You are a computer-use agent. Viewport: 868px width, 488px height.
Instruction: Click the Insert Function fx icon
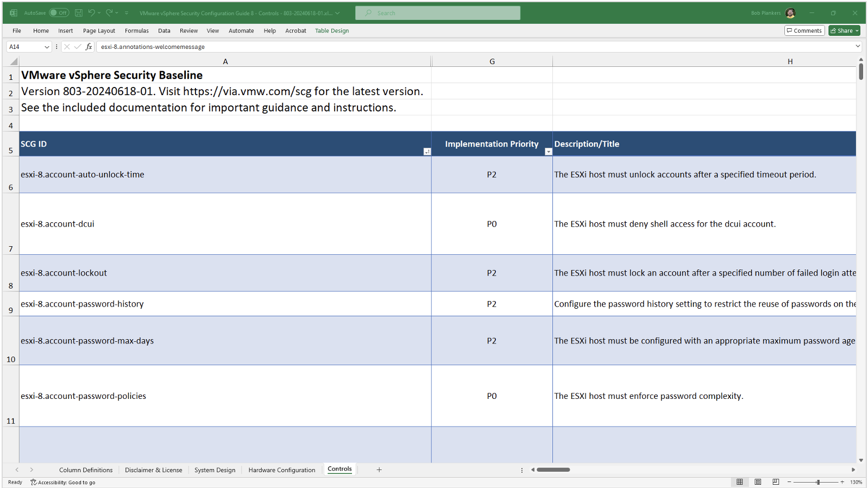click(x=89, y=47)
